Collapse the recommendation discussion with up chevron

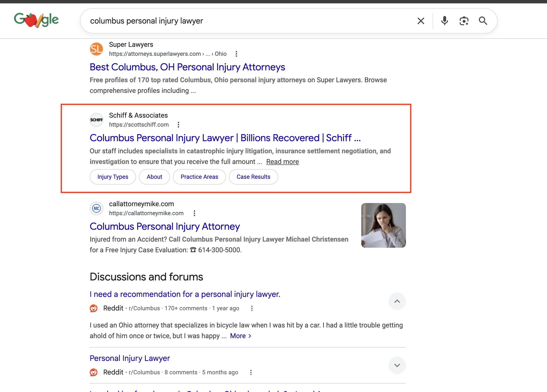pyautogui.click(x=397, y=301)
